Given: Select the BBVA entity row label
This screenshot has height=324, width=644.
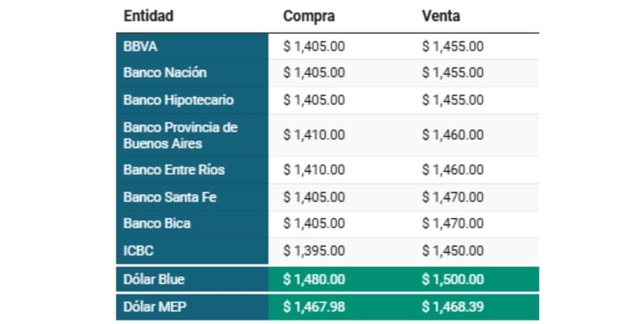Looking at the screenshot, I should pyautogui.click(x=141, y=46).
